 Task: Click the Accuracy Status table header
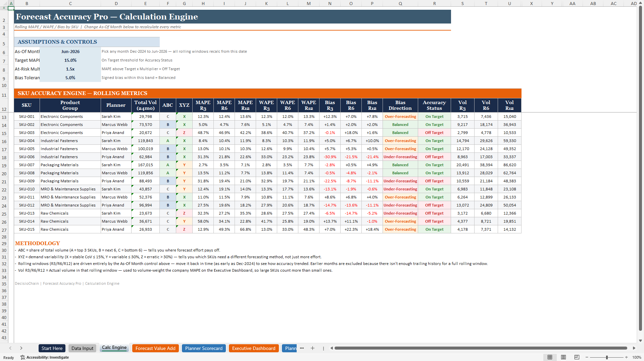434,105
